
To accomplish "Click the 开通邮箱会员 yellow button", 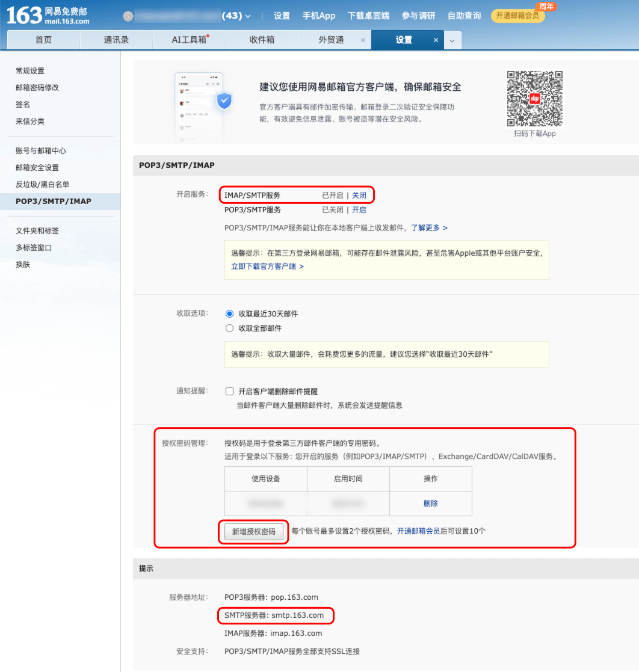I will 517,16.
